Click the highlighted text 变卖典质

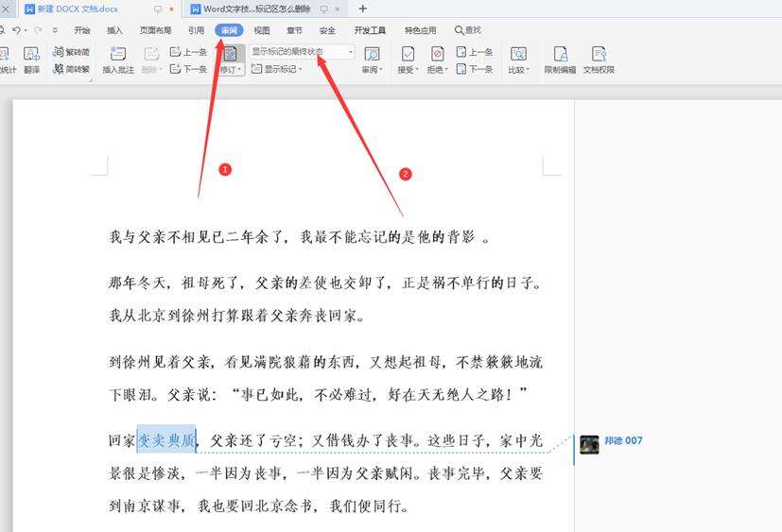tap(166, 439)
